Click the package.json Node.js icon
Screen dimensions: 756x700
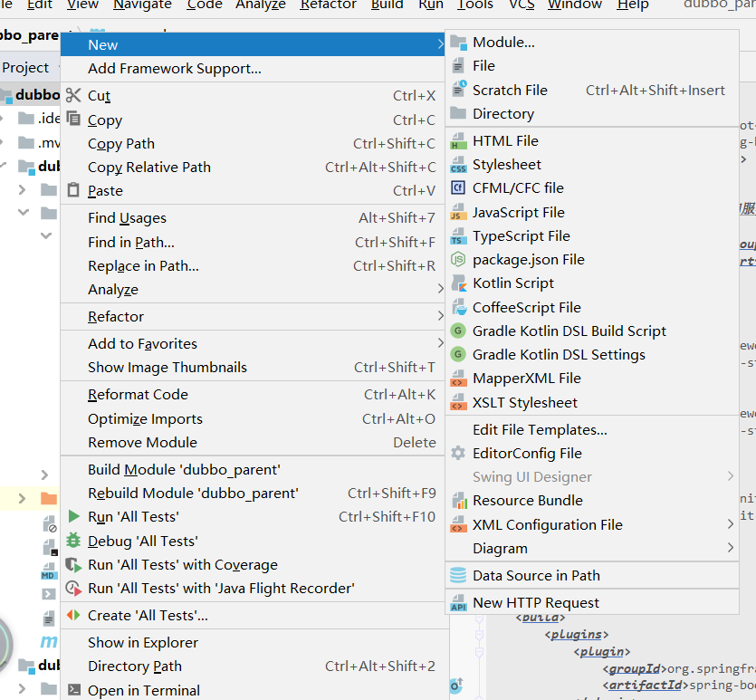coord(458,259)
